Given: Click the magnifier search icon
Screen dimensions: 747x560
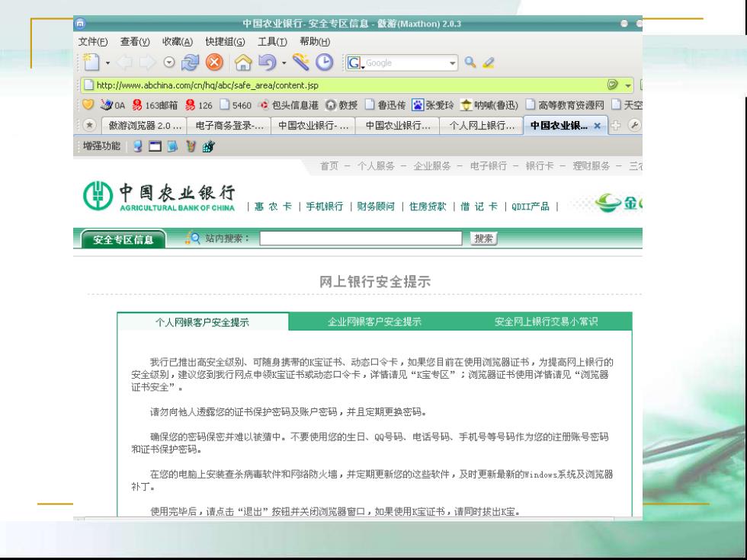Looking at the screenshot, I should (x=470, y=62).
